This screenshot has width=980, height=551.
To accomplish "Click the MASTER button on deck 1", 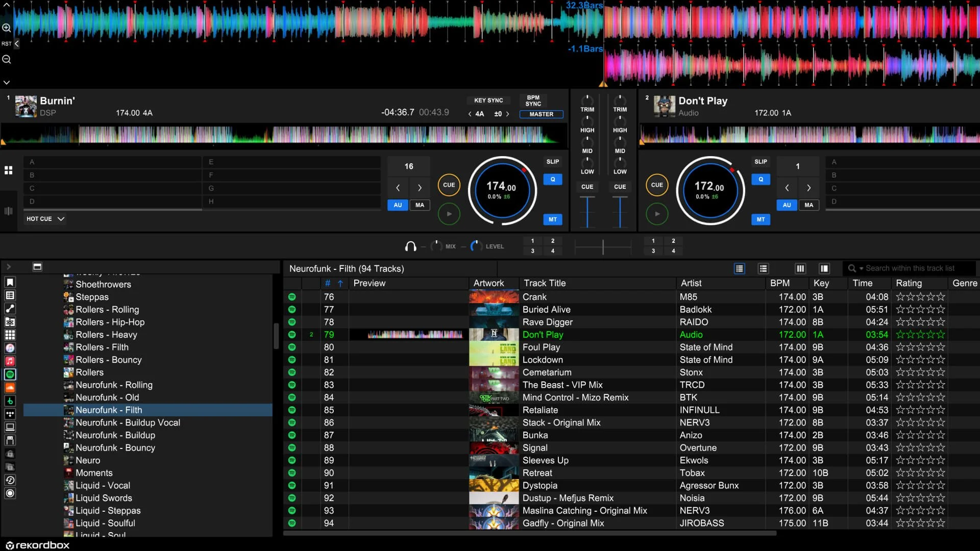I will pos(541,114).
